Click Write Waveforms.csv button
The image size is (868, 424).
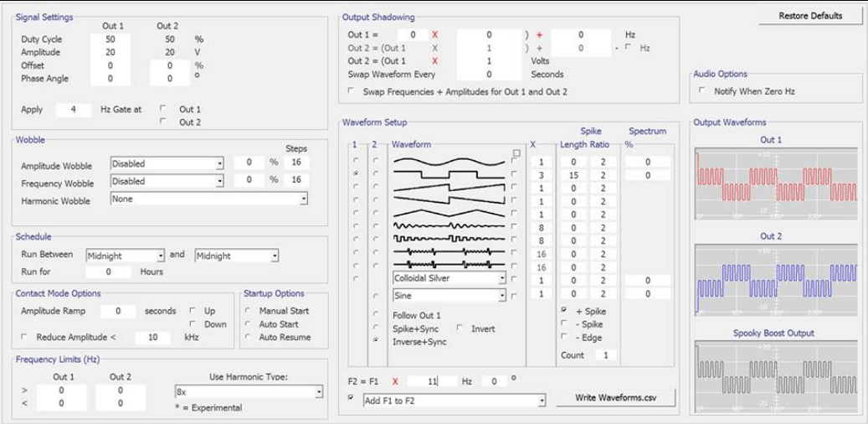(x=615, y=397)
